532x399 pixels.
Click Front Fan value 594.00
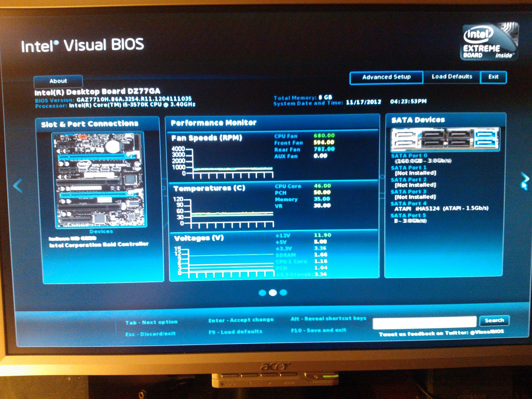[x=324, y=142]
